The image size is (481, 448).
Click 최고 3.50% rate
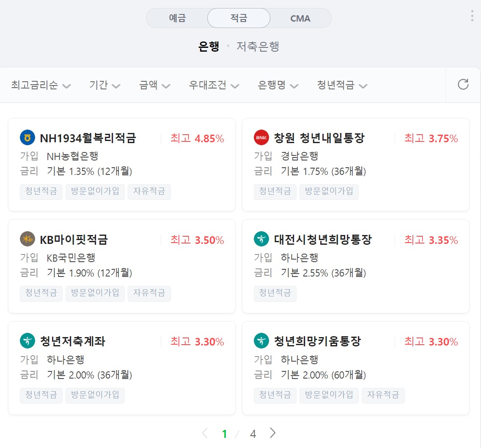197,240
